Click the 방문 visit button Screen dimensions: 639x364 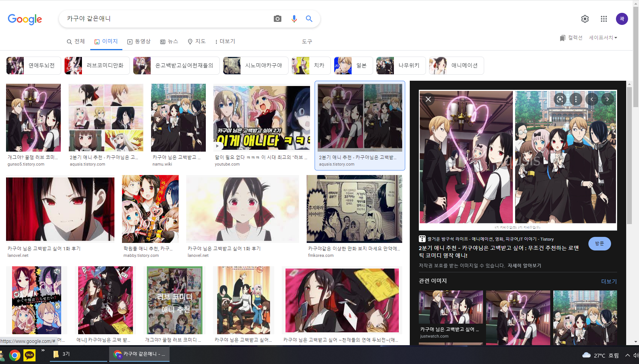[x=600, y=244]
